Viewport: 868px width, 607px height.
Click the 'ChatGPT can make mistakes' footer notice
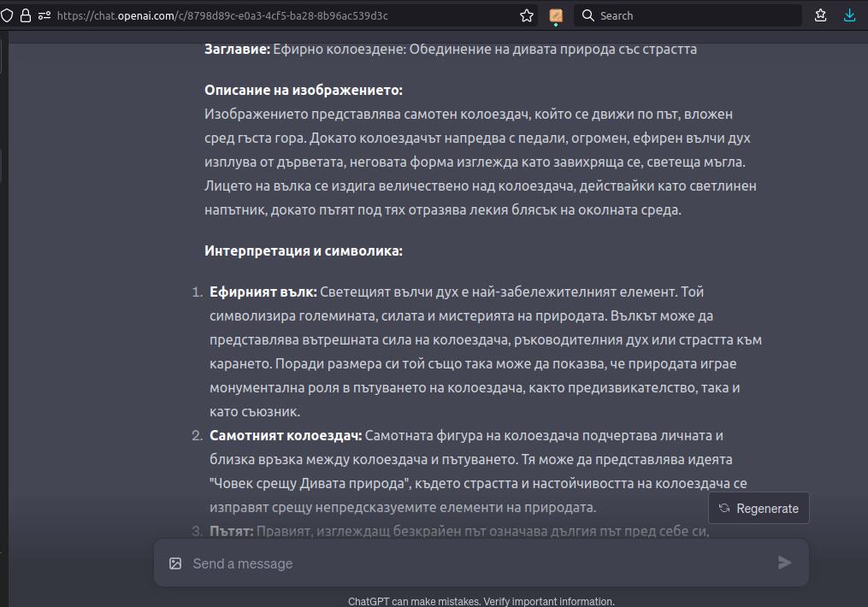pyautogui.click(x=481, y=601)
